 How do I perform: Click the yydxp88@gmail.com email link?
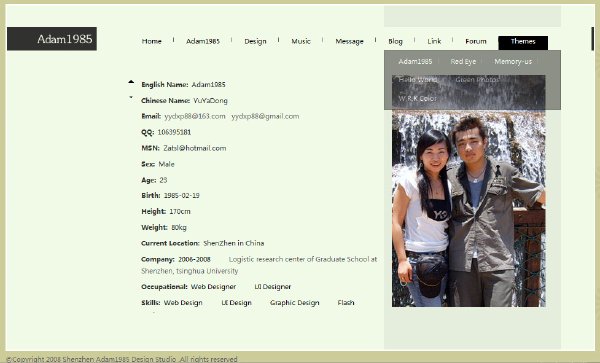pyautogui.click(x=265, y=116)
